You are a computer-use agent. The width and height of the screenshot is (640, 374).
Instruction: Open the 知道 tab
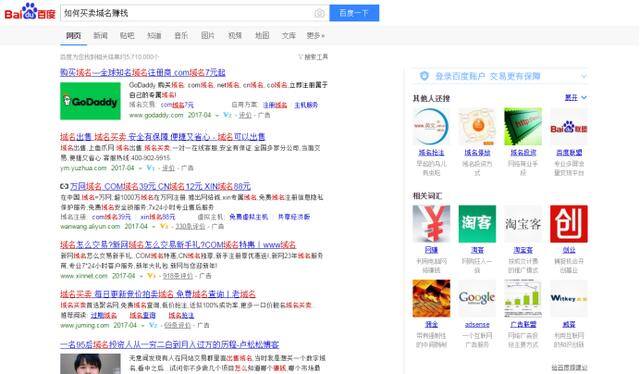(154, 36)
